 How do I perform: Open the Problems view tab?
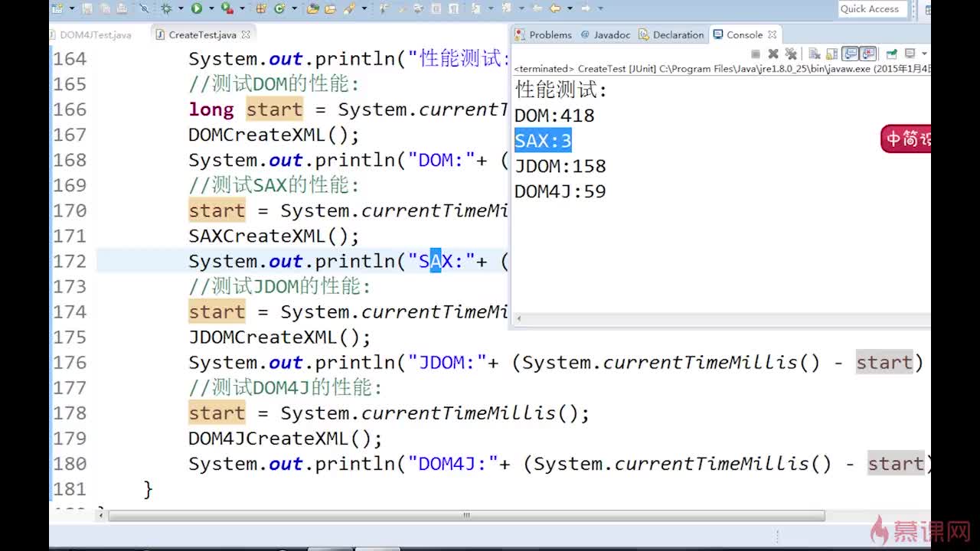coord(544,34)
